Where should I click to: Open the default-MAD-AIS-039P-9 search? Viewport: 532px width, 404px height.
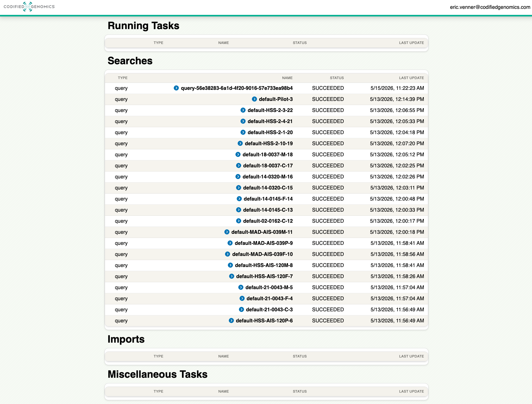264,243
